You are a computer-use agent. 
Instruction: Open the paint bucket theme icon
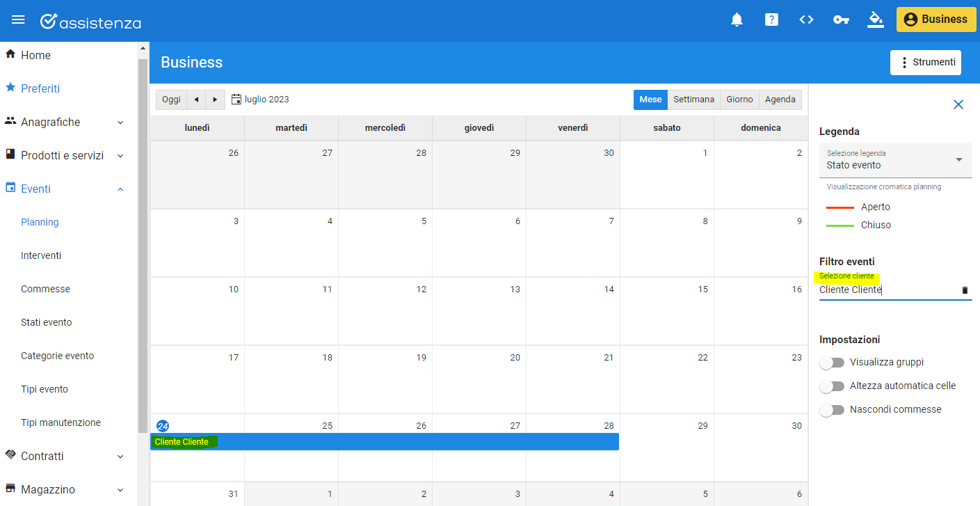(875, 19)
